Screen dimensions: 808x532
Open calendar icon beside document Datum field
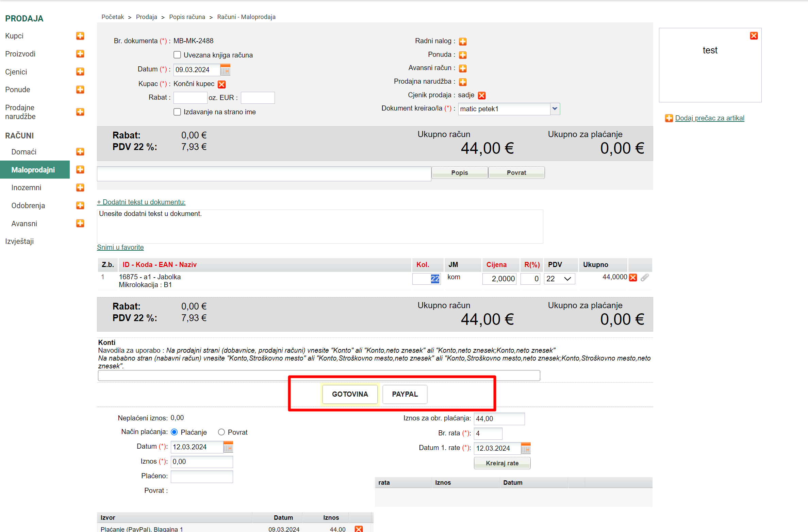(x=225, y=70)
